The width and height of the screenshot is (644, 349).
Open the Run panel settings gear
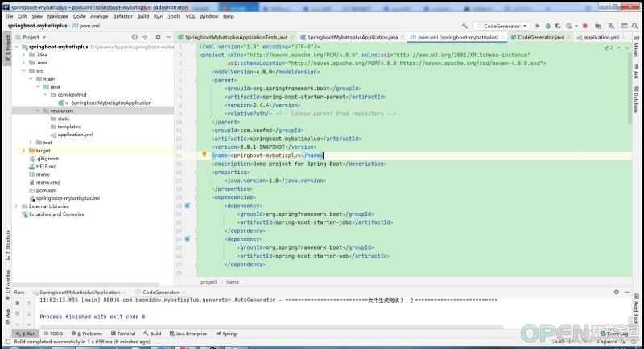pos(616,292)
